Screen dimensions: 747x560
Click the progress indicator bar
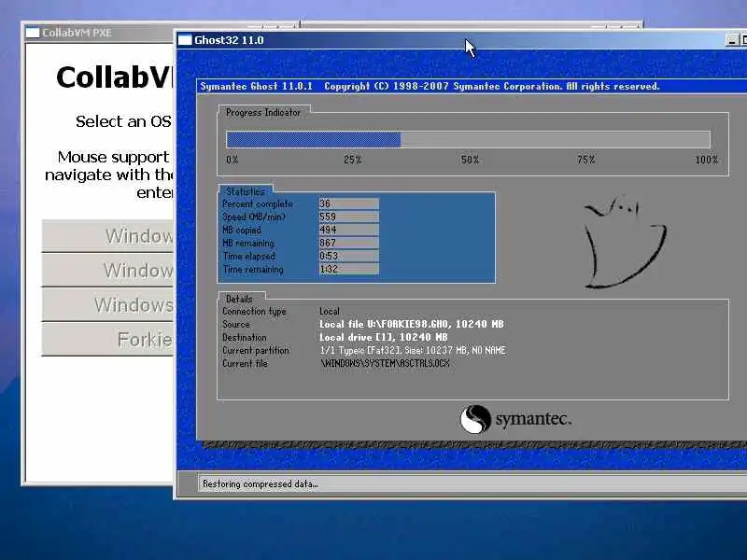(469, 139)
